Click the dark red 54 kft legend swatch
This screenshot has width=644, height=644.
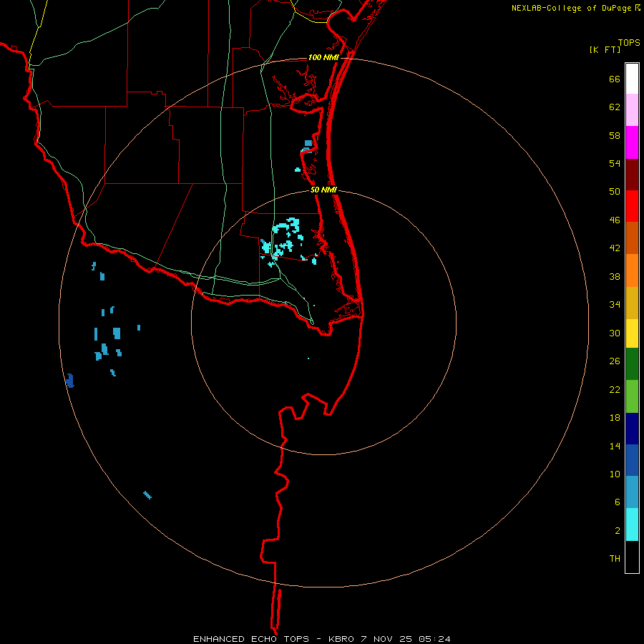[632, 174]
